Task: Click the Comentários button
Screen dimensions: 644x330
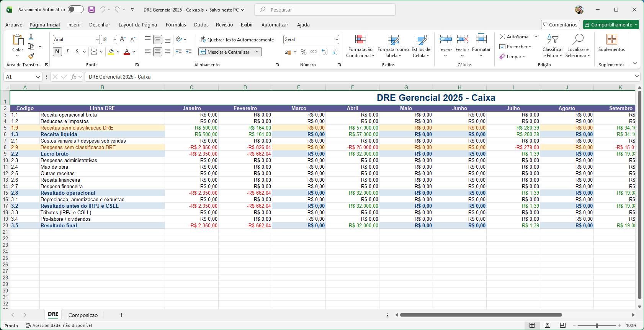Action: (x=561, y=25)
